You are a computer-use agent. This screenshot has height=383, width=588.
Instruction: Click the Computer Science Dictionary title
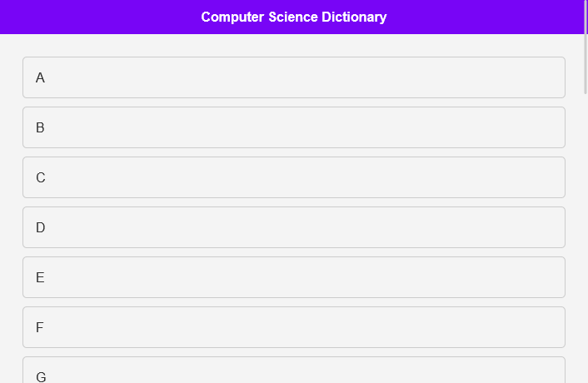click(x=293, y=17)
